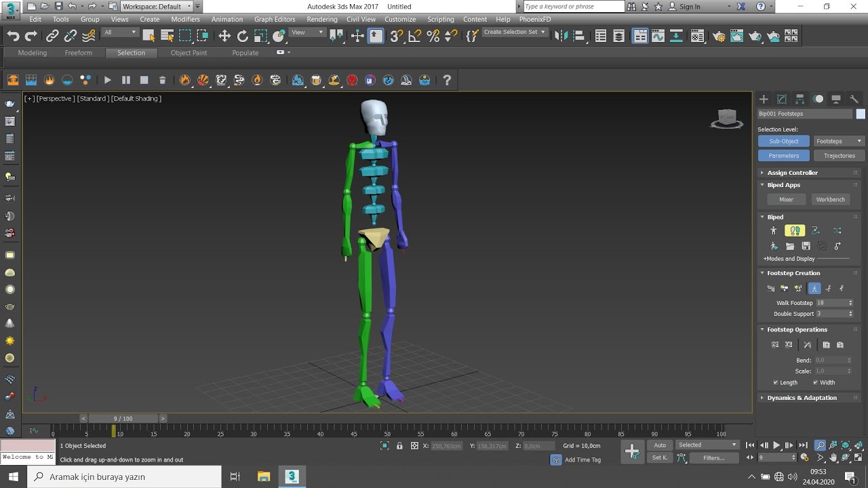Toggle Auto Key mode
868x488 pixels.
tap(660, 445)
